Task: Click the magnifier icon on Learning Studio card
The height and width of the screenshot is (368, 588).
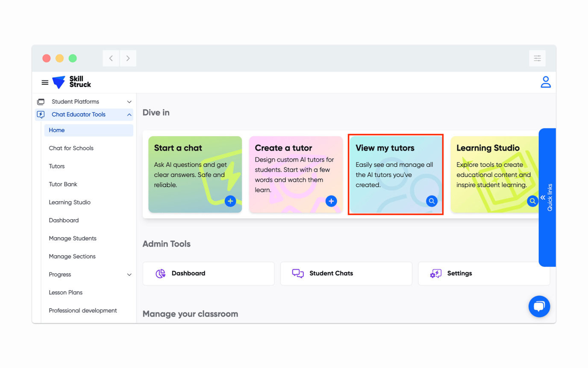Action: pos(532,201)
